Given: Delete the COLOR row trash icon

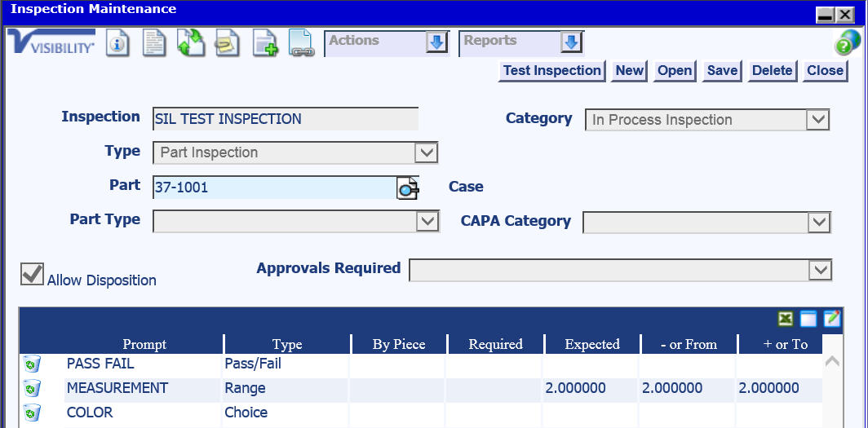Looking at the screenshot, I should click(32, 413).
